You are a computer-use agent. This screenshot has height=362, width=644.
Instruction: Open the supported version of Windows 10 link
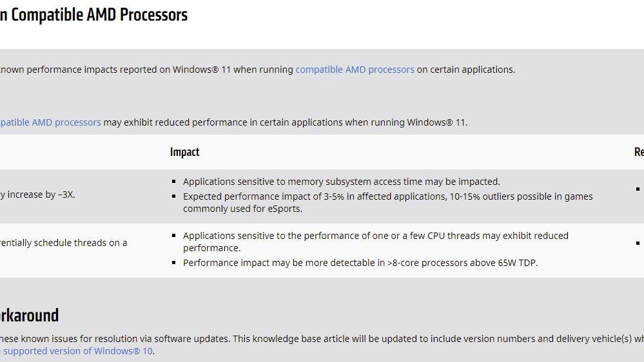tap(77, 351)
